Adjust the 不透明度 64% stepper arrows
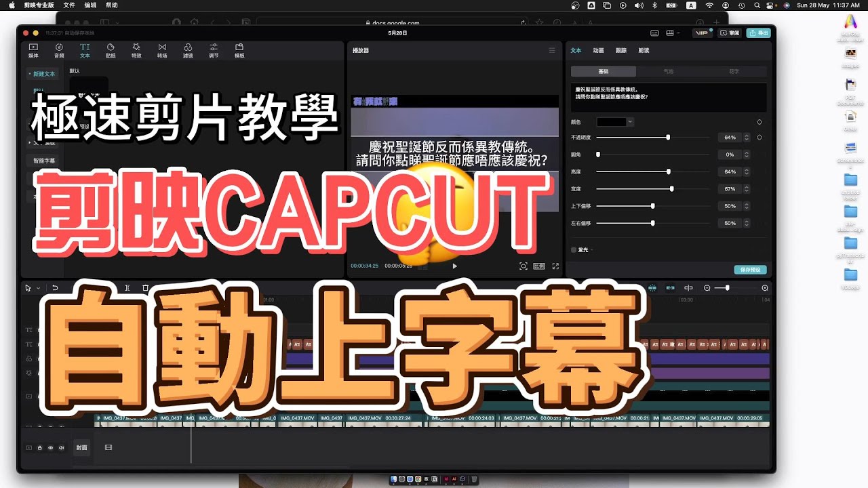The width and height of the screenshot is (868, 488). point(747,138)
